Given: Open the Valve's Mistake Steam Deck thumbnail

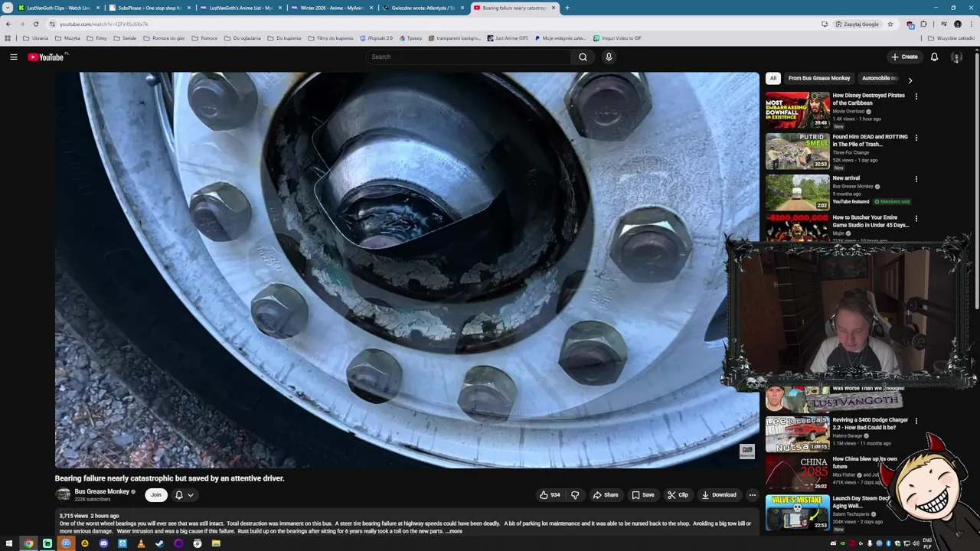Looking at the screenshot, I should click(797, 513).
